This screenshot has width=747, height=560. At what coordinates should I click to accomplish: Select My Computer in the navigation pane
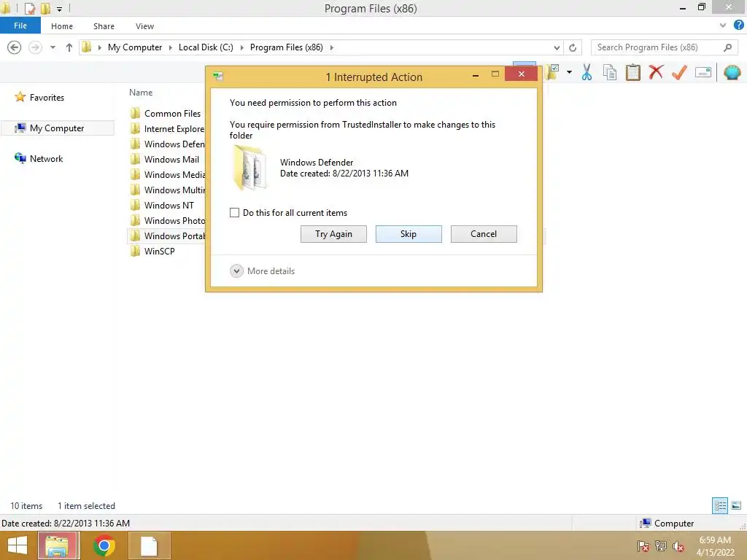57,128
